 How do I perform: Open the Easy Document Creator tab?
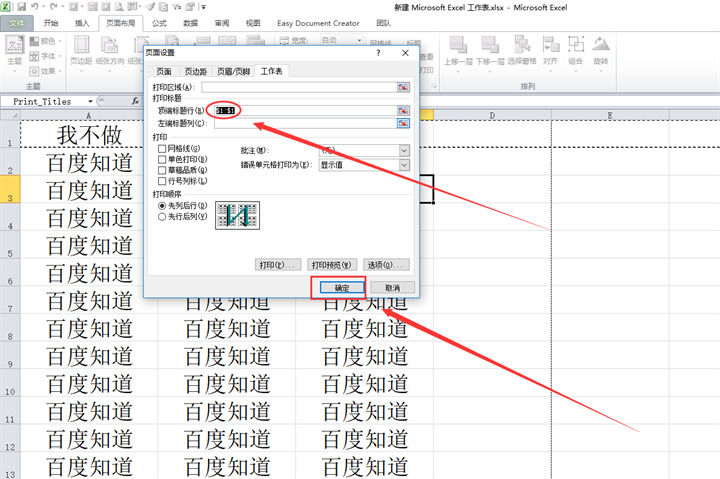pos(318,23)
